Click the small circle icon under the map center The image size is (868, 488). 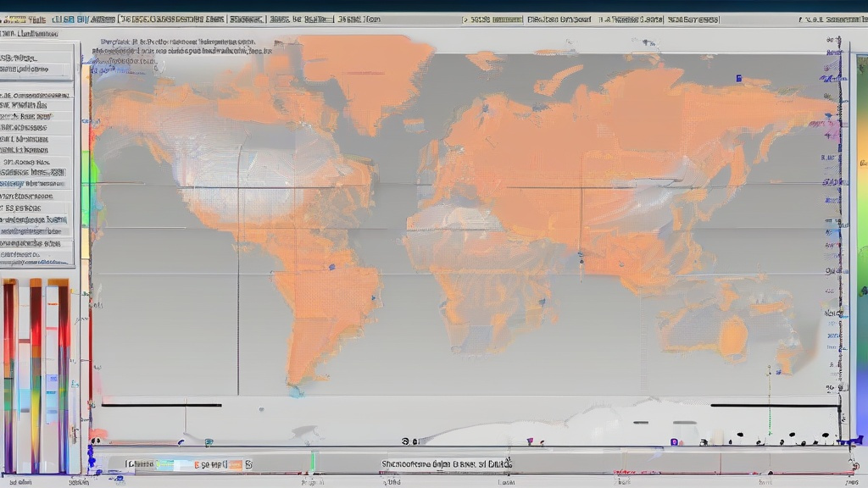point(405,441)
